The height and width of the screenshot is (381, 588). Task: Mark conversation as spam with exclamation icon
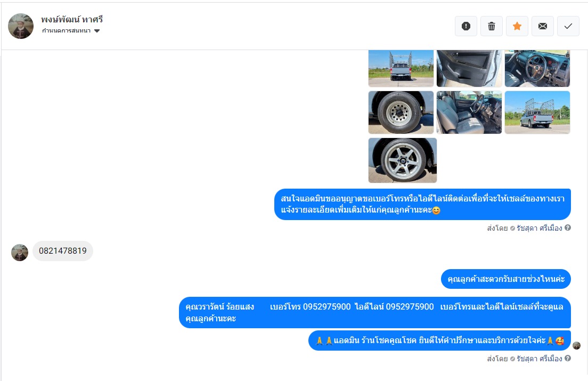[466, 26]
